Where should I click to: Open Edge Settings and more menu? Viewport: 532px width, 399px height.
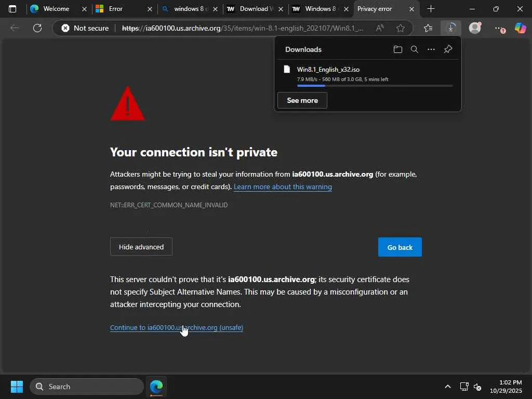coord(498,28)
